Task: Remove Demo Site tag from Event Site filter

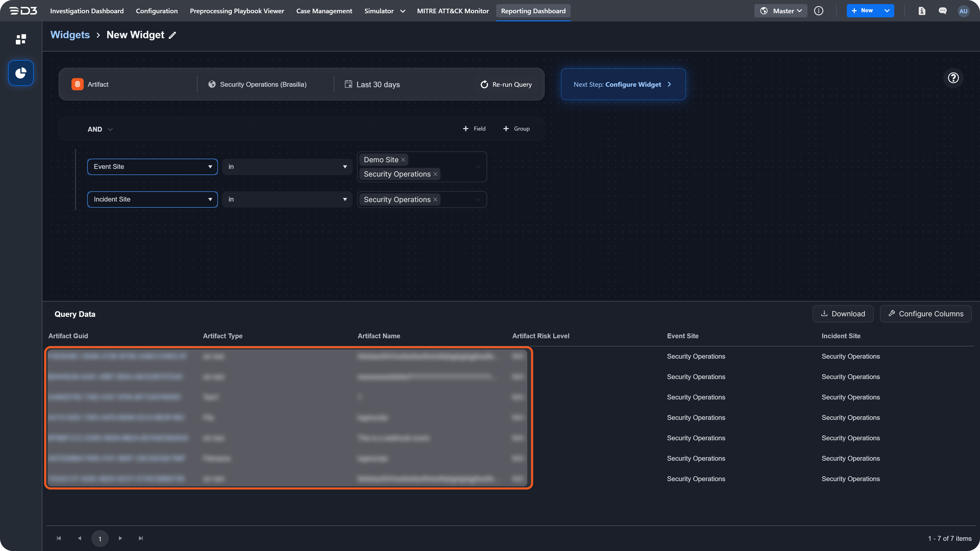Action: [x=403, y=160]
